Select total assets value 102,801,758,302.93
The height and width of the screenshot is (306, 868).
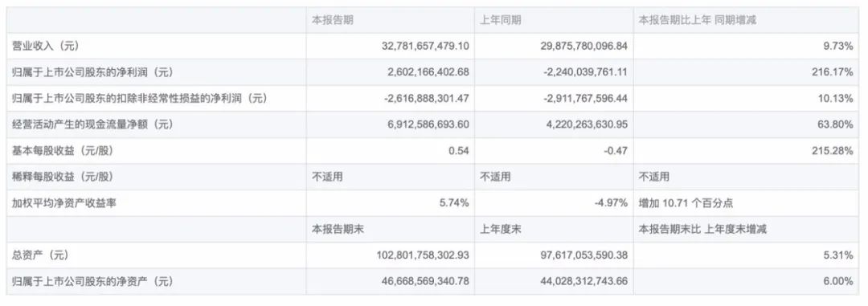point(423,255)
